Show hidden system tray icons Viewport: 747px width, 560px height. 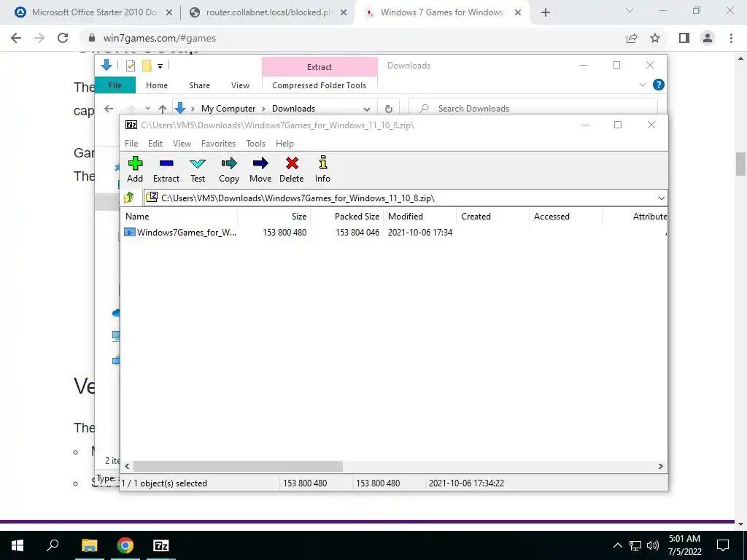(x=617, y=545)
